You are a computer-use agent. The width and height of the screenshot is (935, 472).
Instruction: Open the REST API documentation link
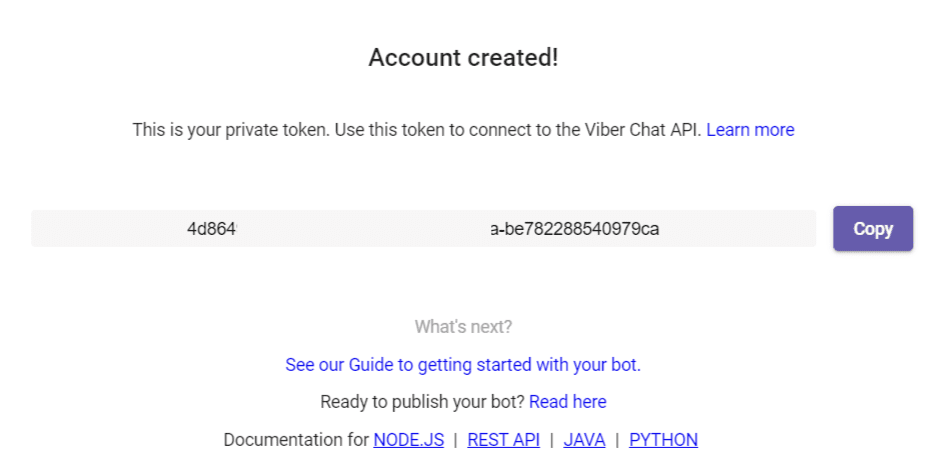[x=503, y=440]
